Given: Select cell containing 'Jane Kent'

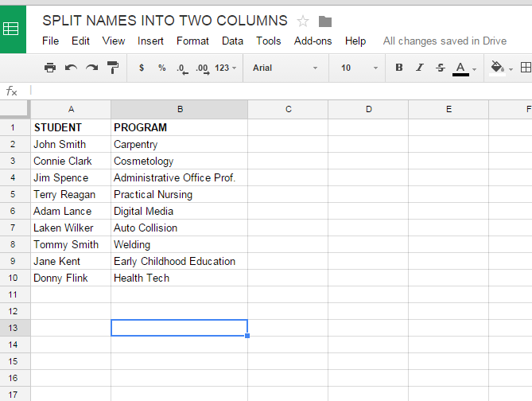Looking at the screenshot, I should (x=71, y=261).
